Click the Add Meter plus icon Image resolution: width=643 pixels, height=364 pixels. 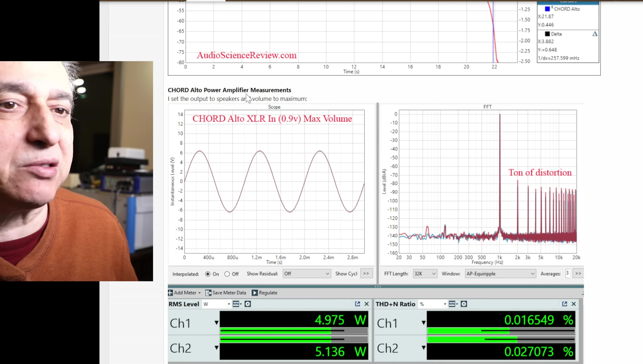pos(170,292)
